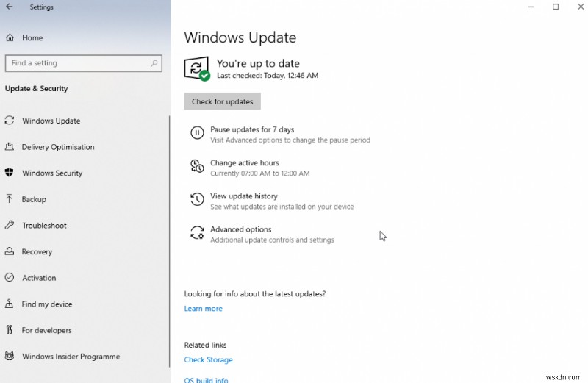
Task: Click the Windows Security shield icon
Action: (x=10, y=173)
